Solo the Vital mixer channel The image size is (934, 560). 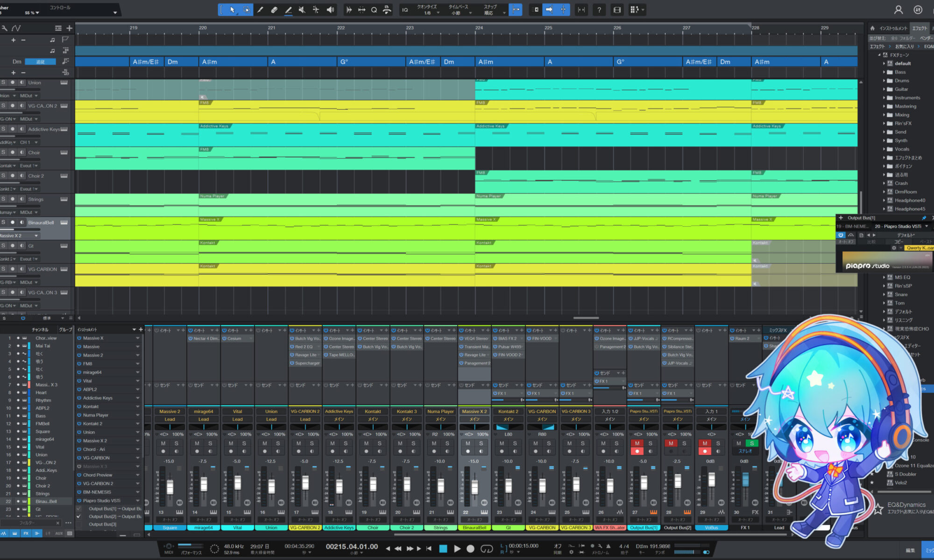click(244, 443)
